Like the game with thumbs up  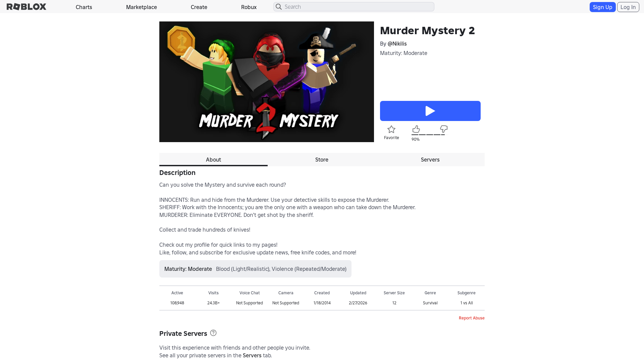pos(416,129)
